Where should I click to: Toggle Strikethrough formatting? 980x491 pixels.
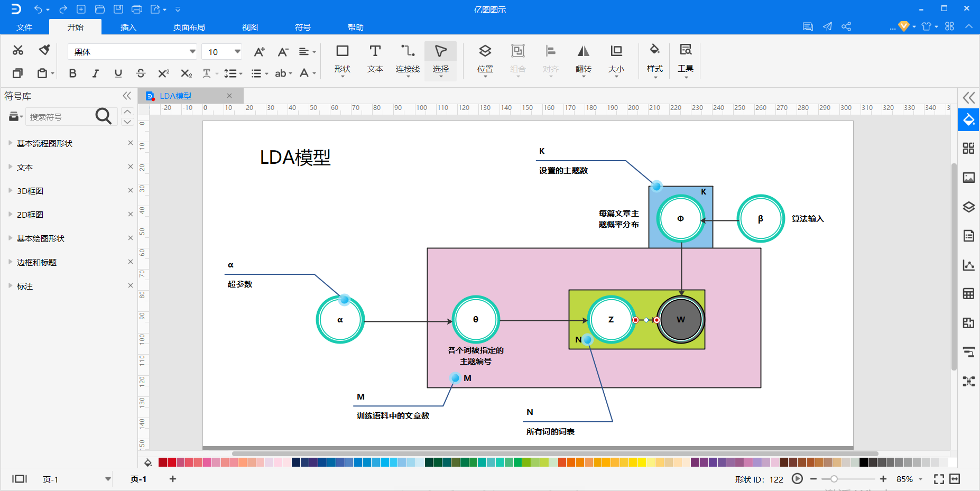(141, 73)
